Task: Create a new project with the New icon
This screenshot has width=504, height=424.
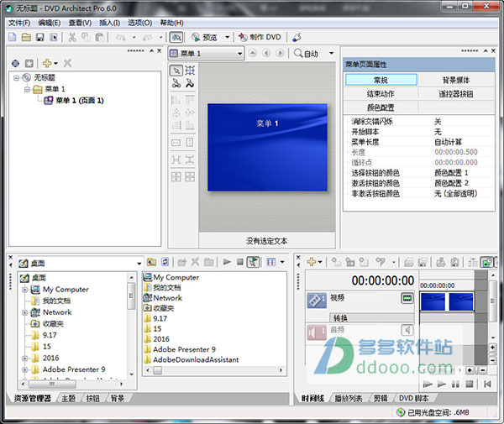Action: click(13, 37)
